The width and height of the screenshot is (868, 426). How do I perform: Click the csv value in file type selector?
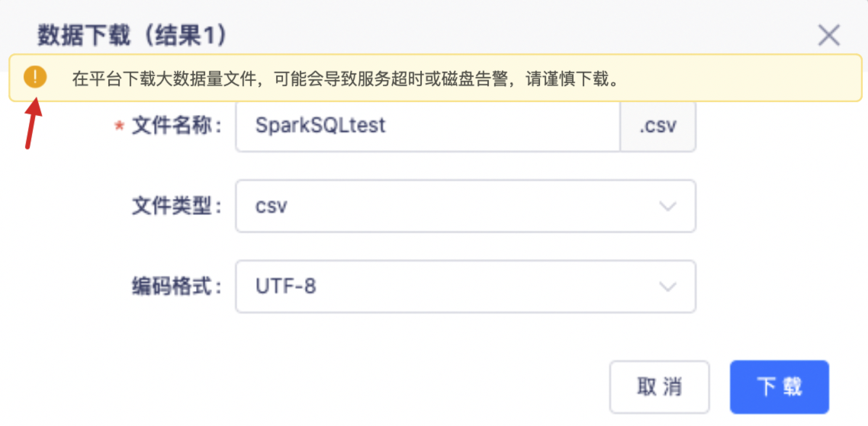click(272, 207)
